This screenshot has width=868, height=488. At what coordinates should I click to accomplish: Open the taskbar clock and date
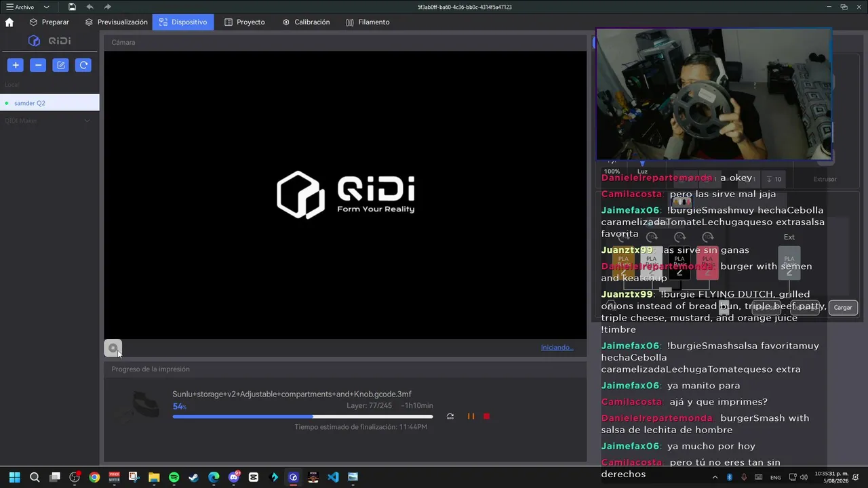(831, 477)
